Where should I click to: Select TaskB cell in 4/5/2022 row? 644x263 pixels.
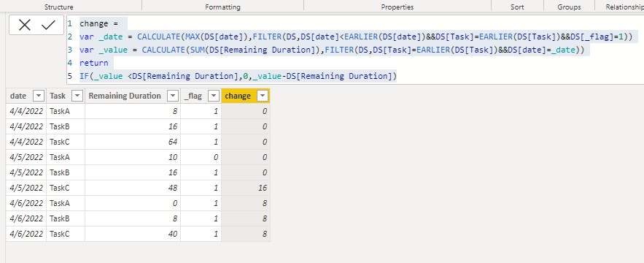point(66,172)
